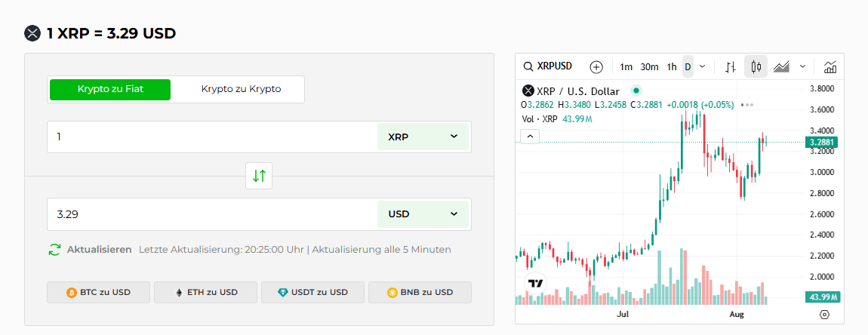Viewport: 868px width, 335px height.
Task: Open XRPUSD symbol search in chart
Action: pyautogui.click(x=548, y=66)
